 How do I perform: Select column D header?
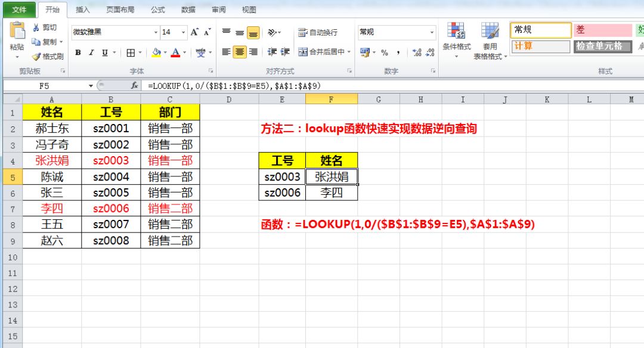pos(229,100)
